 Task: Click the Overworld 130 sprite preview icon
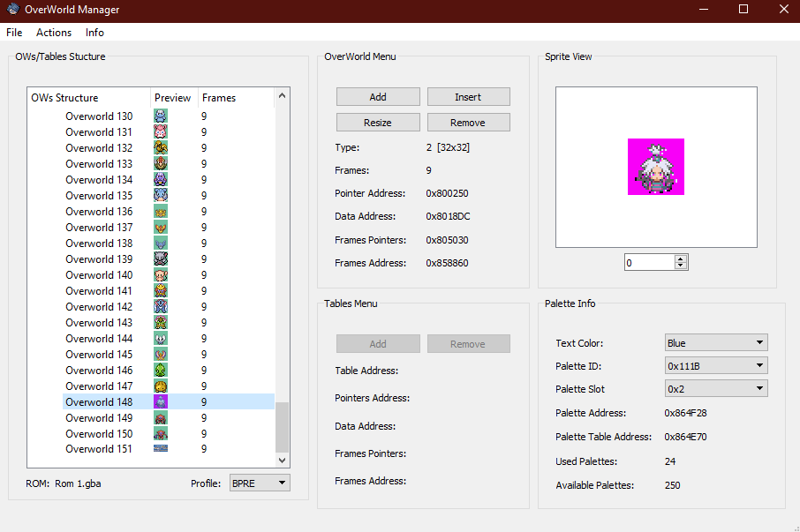click(161, 116)
